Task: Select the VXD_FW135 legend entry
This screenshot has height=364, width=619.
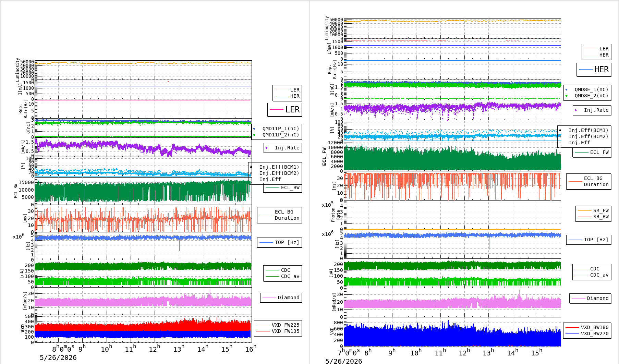Action: pos(285,331)
